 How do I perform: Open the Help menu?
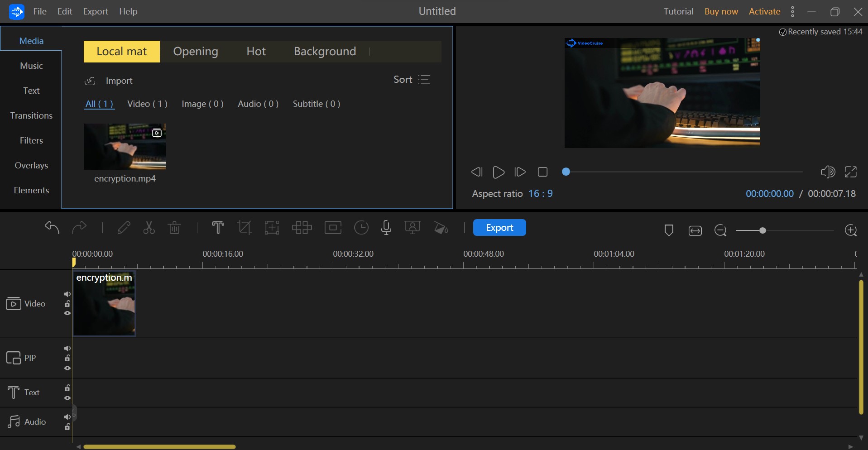tap(128, 11)
